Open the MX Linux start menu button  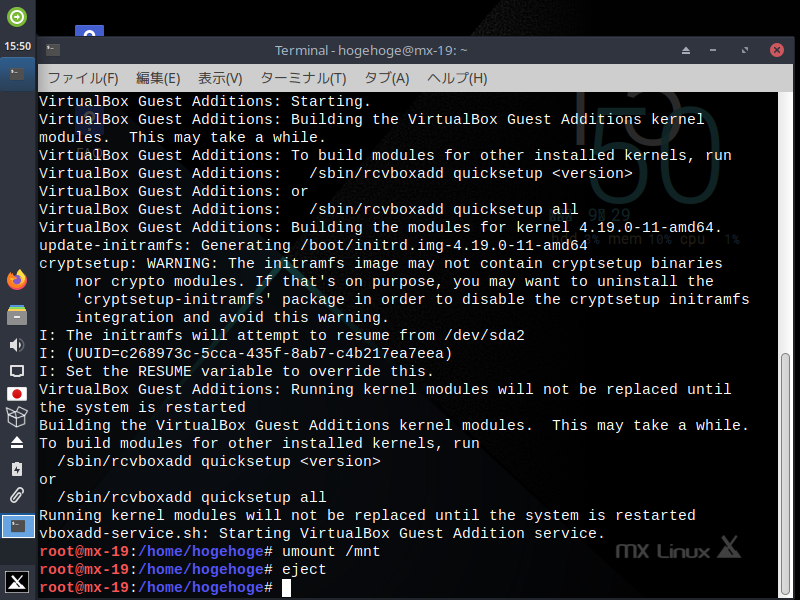(x=17, y=582)
